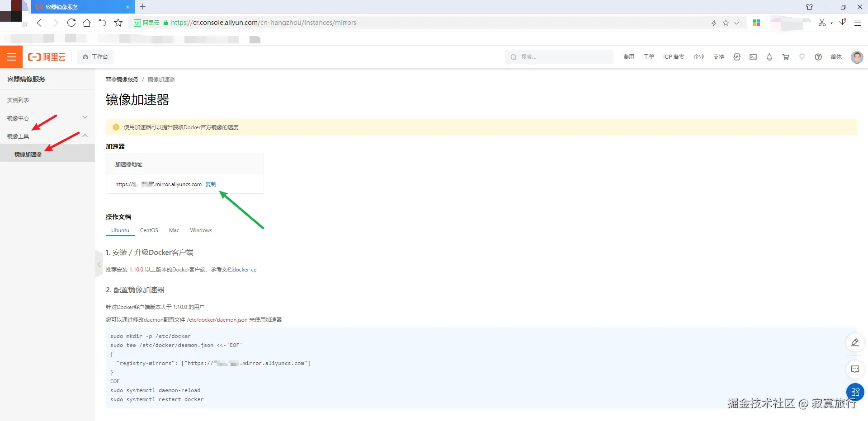Switch to the Mac tab
Image resolution: width=868 pixels, height=421 pixels.
click(174, 230)
